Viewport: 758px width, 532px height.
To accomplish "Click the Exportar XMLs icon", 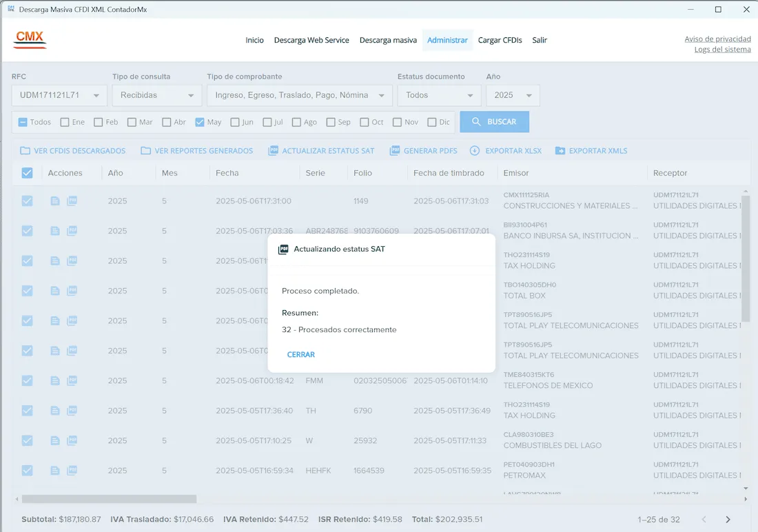I will pyautogui.click(x=560, y=151).
